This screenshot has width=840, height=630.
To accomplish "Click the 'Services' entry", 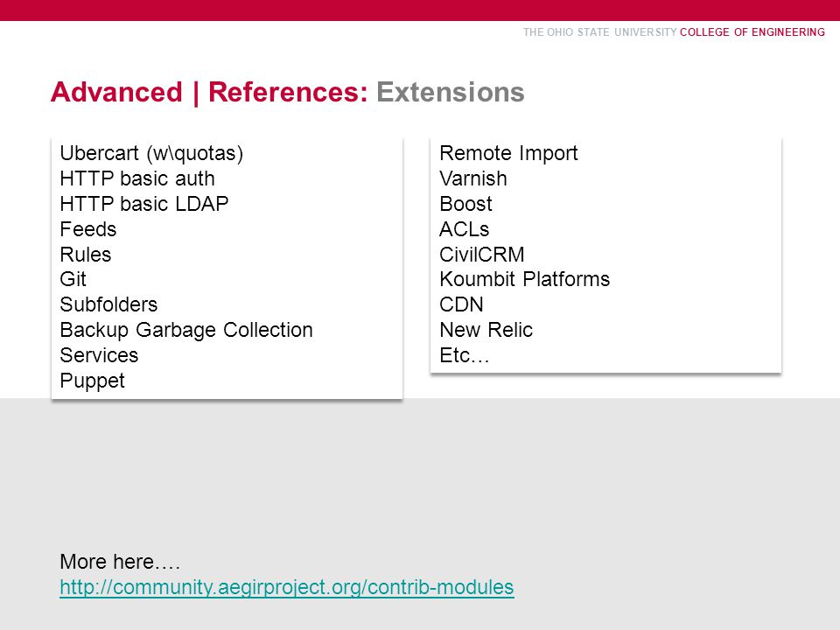I will click(99, 355).
